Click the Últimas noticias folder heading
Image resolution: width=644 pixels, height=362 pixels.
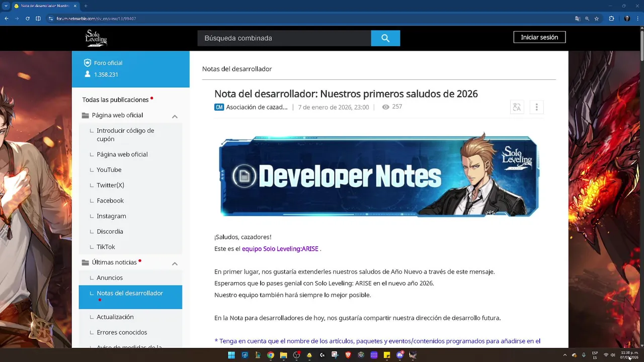pyautogui.click(x=114, y=262)
